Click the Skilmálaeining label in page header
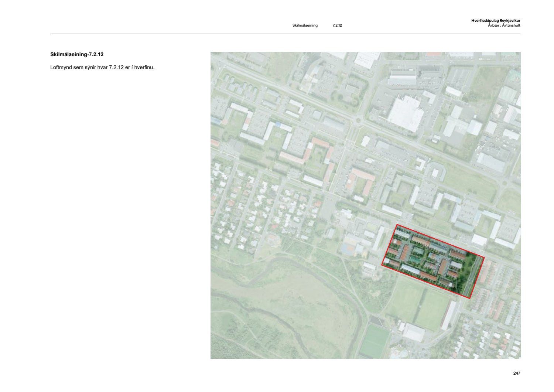Screen dimensions: 554x392 click(x=305, y=25)
